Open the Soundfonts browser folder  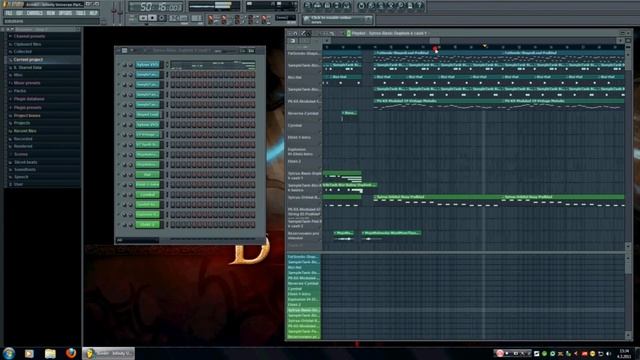(24, 169)
